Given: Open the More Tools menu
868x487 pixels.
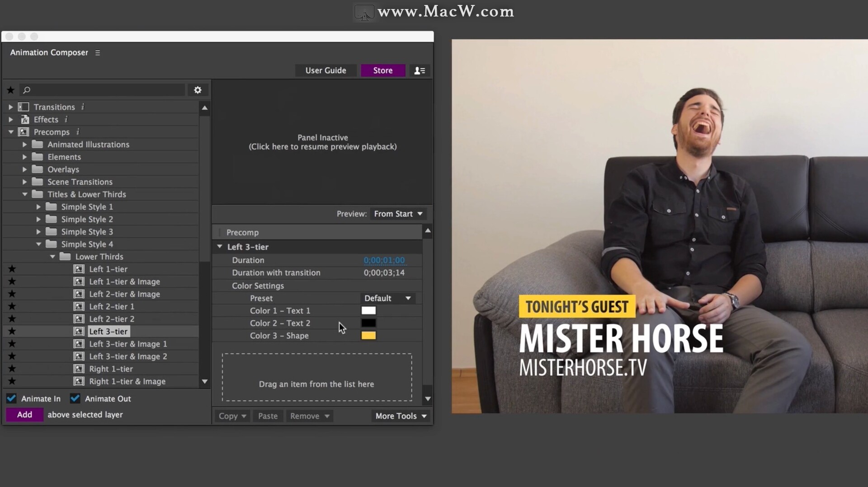Looking at the screenshot, I should 401,416.
